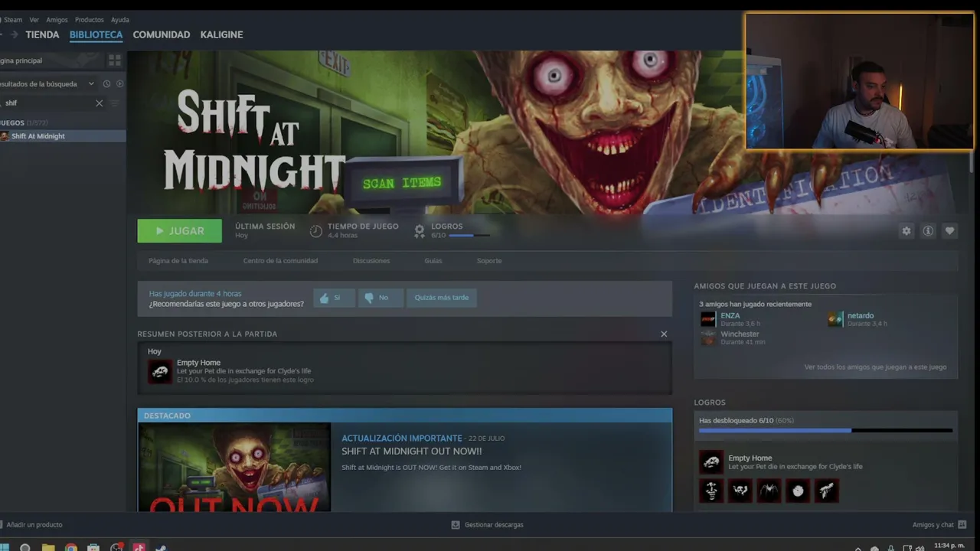
Task: Clear the library search text
Action: pyautogui.click(x=99, y=103)
